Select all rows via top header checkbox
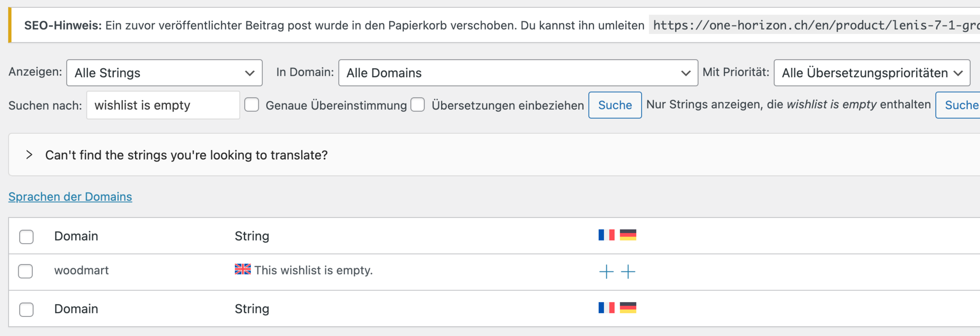 (x=26, y=237)
